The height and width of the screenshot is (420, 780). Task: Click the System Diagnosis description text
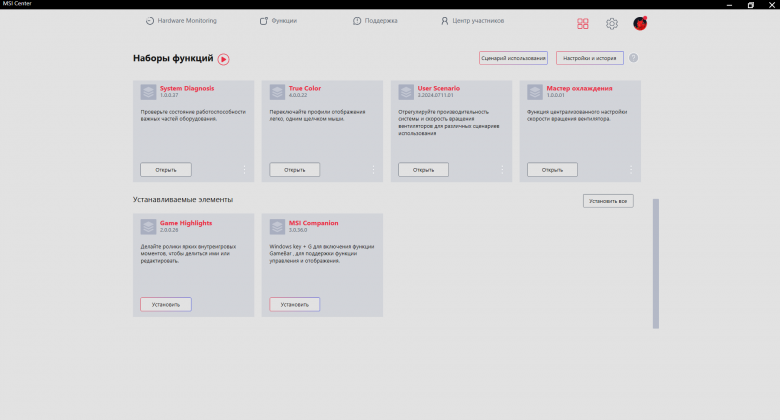point(193,115)
